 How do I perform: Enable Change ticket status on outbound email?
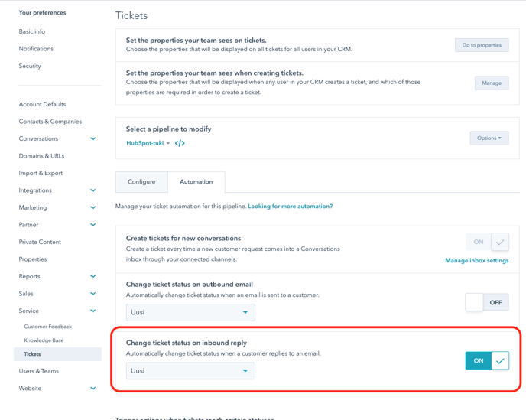(x=487, y=302)
